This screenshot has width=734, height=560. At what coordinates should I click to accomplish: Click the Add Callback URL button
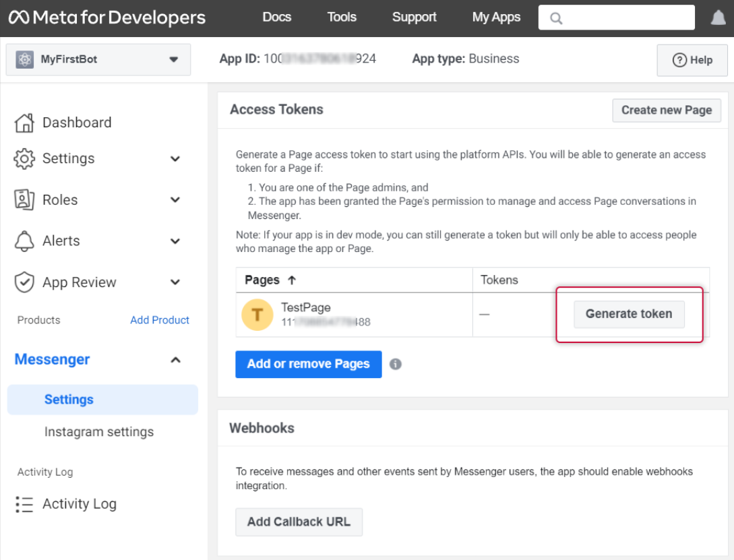(299, 522)
